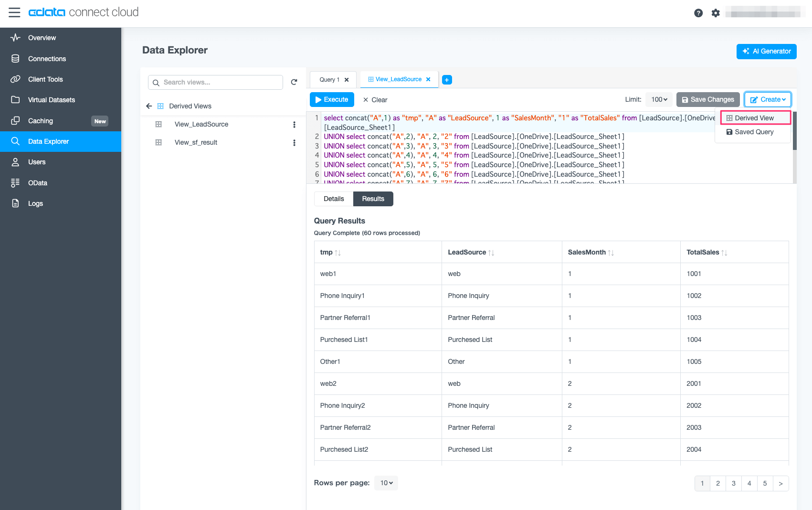This screenshot has height=510, width=812.
Task: Open the hamburger navigation menu
Action: point(14,12)
